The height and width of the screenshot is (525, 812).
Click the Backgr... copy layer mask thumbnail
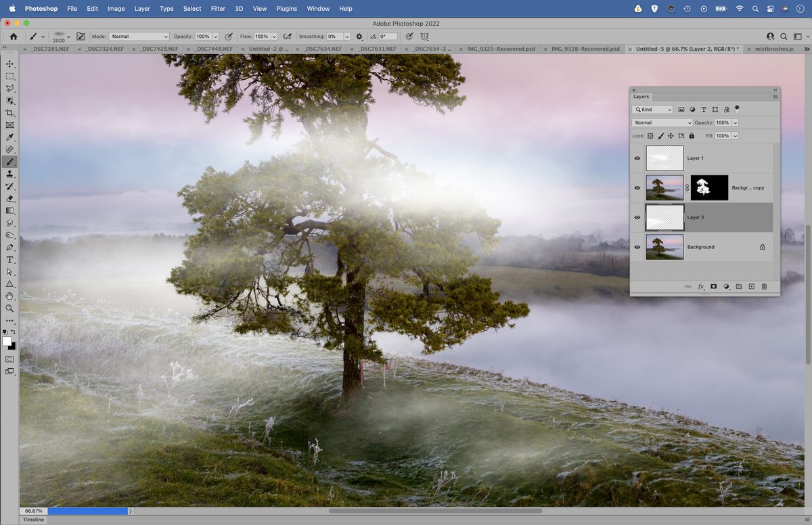(x=708, y=187)
